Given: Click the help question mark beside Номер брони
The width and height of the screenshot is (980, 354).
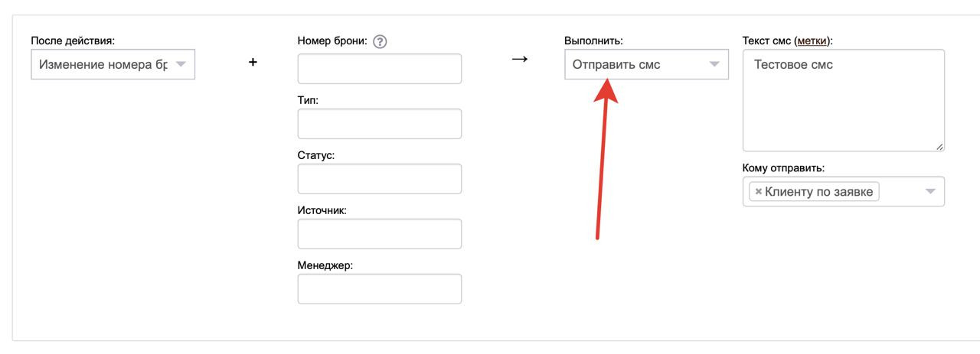Looking at the screenshot, I should pyautogui.click(x=379, y=41).
